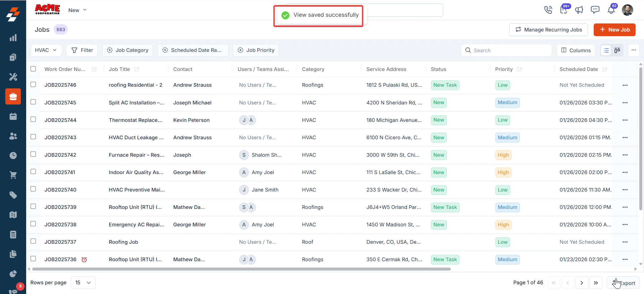Screen dimensions: 644x294
Task: Click in the jobs Search field
Action: 506,50
